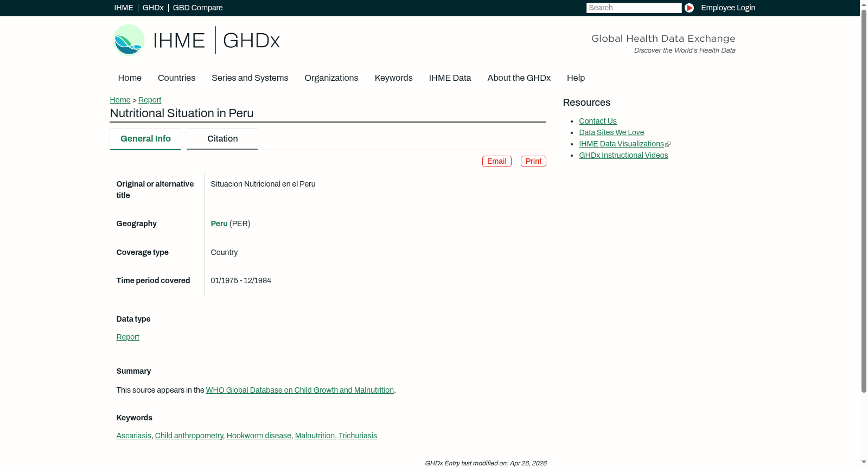Click external link icon beside IHME Data Visualizations
Viewport: 868px width, 467px height.
668,144
